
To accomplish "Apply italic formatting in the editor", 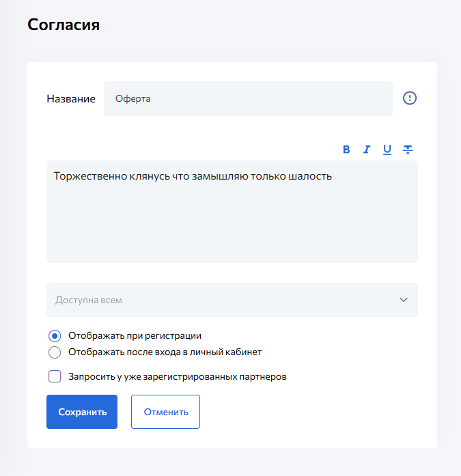I will click(367, 150).
